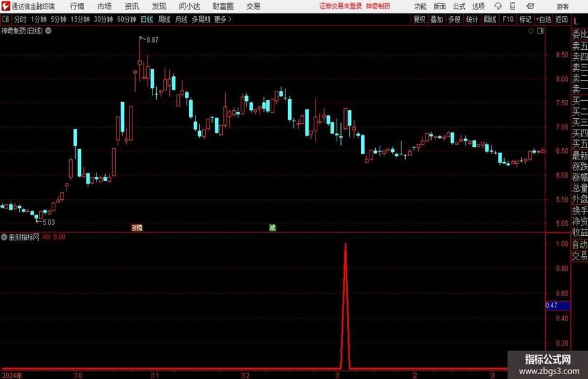Click the blue 0.47 axis value marker
The height and width of the screenshot is (379, 588).
pyautogui.click(x=558, y=305)
